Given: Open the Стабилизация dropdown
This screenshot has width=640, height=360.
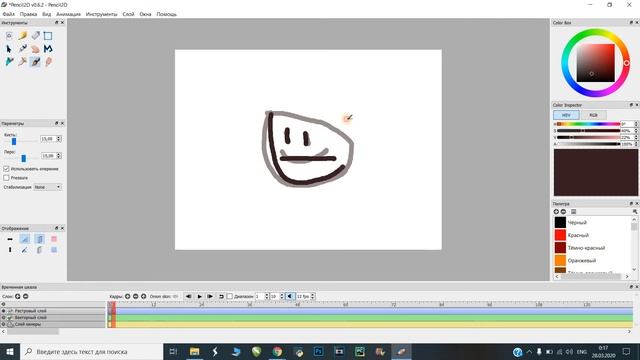Looking at the screenshot, I should (47, 187).
